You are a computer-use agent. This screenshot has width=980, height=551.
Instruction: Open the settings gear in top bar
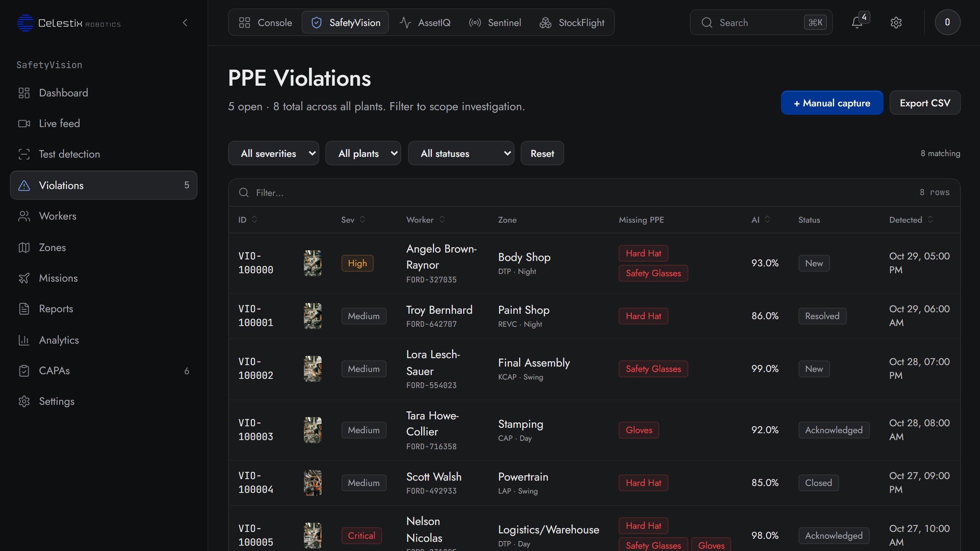click(896, 23)
